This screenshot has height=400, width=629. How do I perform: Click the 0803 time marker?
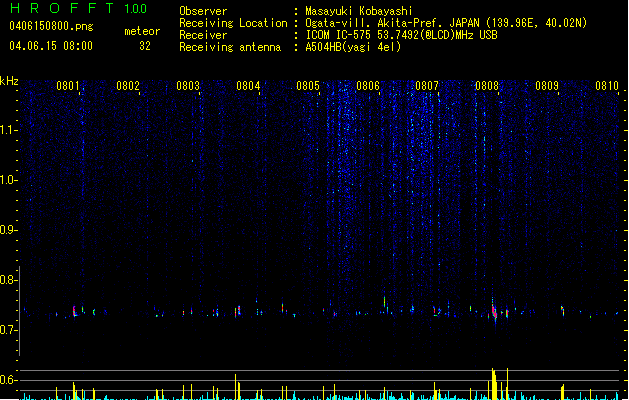188,85
